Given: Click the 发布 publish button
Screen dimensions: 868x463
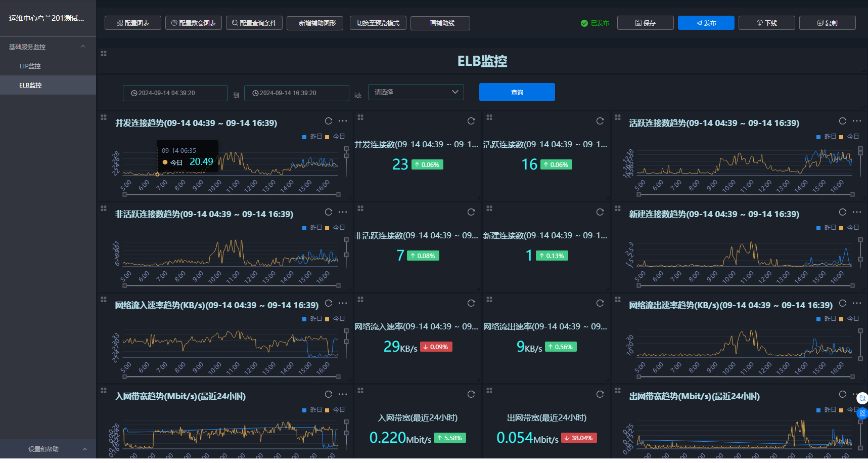Looking at the screenshot, I should [x=706, y=23].
